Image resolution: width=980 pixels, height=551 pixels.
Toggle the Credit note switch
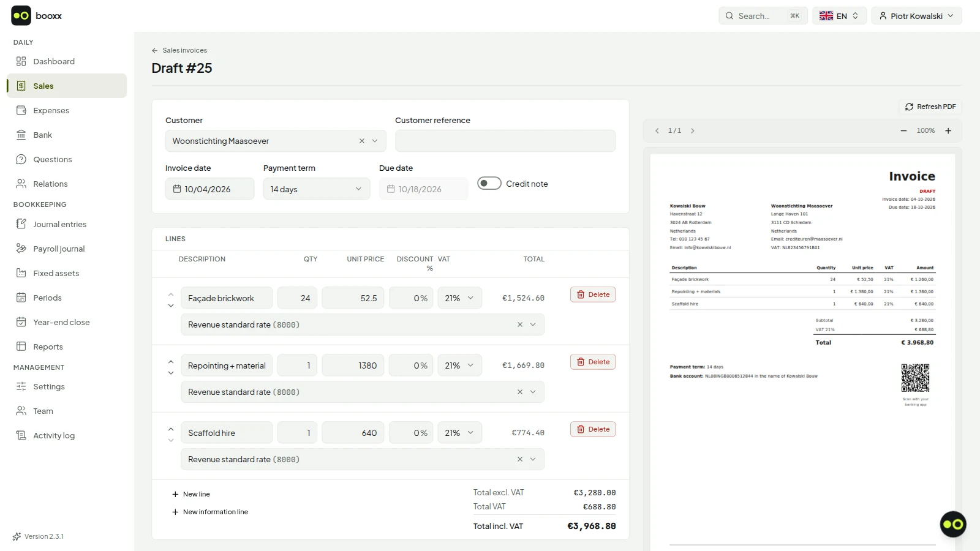point(489,183)
